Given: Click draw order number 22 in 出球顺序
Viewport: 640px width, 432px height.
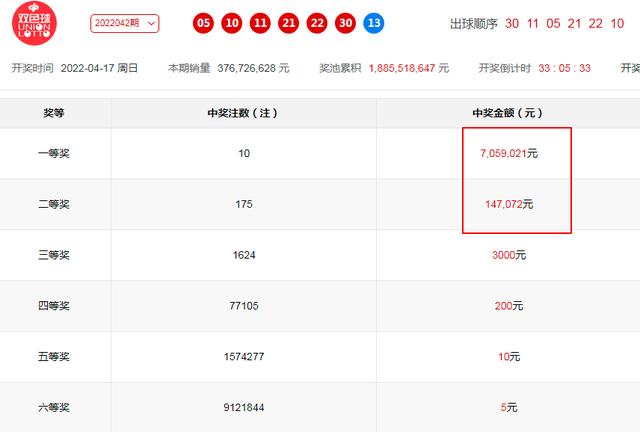Looking at the screenshot, I should click(x=596, y=24).
